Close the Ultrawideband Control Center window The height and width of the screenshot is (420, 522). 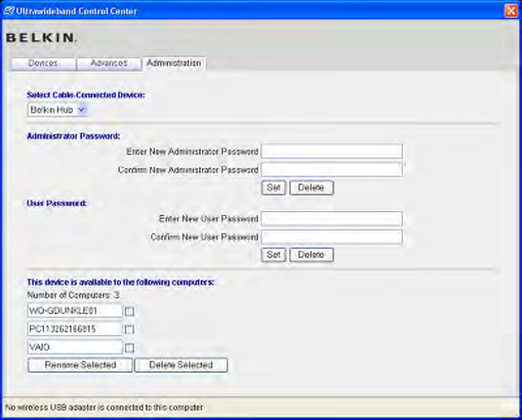click(x=511, y=11)
